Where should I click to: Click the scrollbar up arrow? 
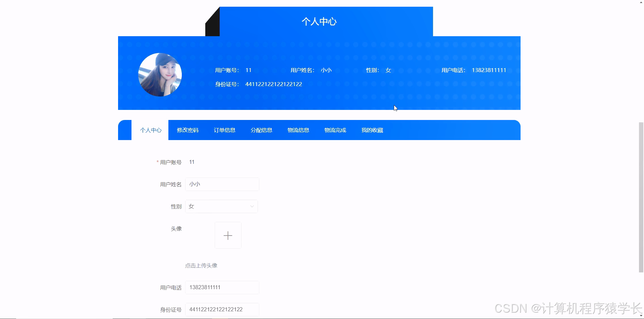pyautogui.click(x=641, y=2)
